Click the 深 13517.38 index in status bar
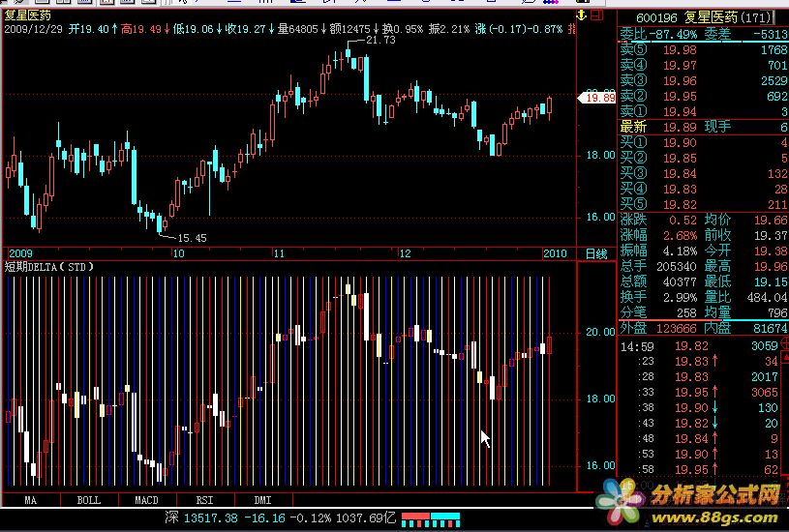 pos(202,517)
